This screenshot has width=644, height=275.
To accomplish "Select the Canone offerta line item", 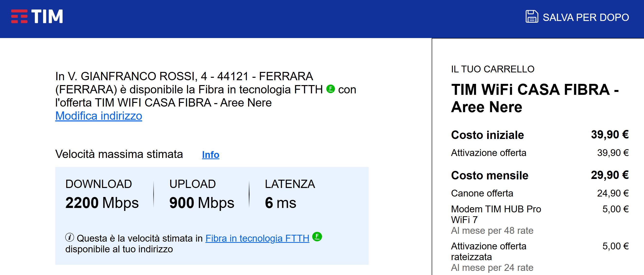I will [482, 193].
